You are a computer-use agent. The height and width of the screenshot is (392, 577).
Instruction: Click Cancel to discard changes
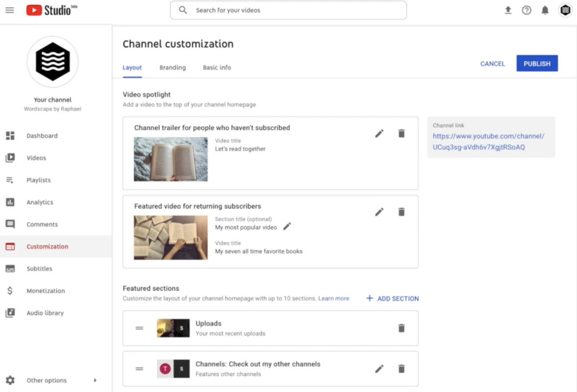[x=493, y=64]
